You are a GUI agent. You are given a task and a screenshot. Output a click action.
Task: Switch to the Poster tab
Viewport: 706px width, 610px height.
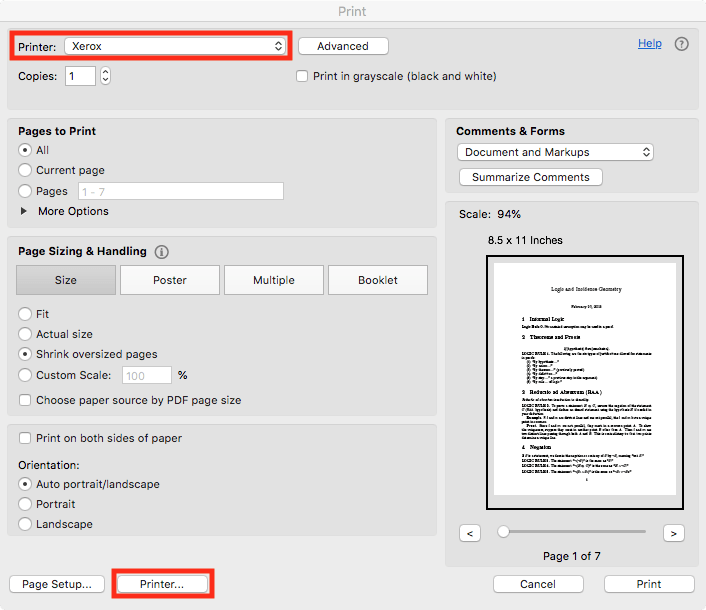170,280
